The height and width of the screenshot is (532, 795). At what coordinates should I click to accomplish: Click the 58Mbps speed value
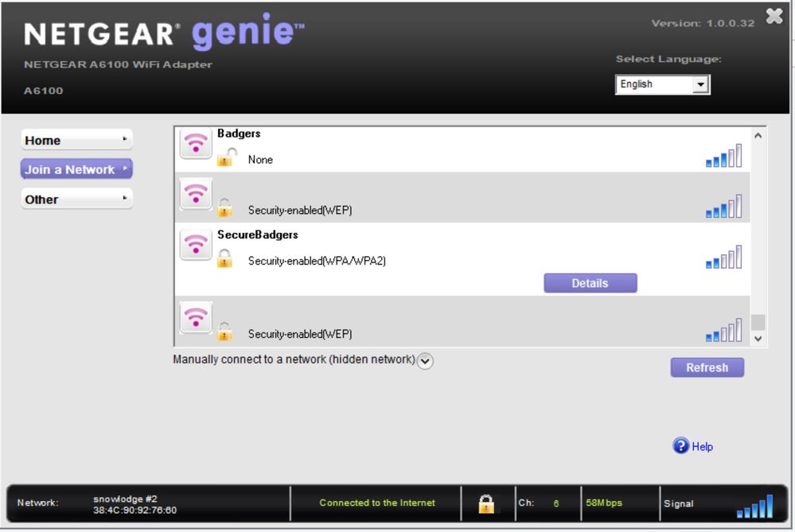[x=604, y=503]
